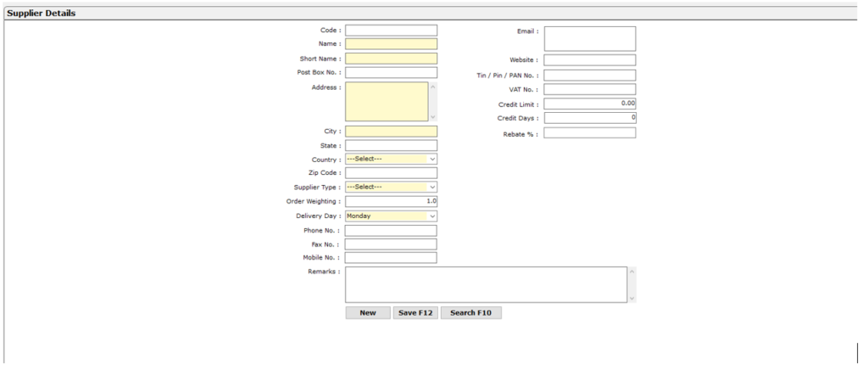Open the Delivery Day dropdown
Image resolution: width=868 pixels, height=370 pixels.
click(391, 216)
